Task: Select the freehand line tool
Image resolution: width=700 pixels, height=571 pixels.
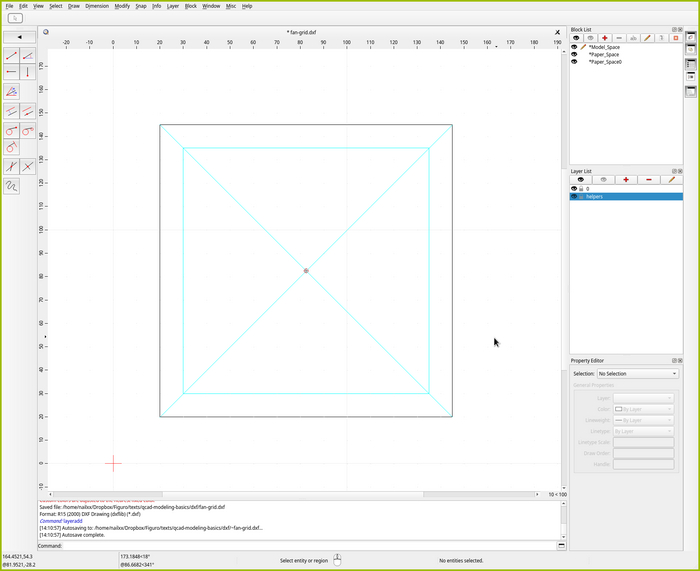Action: point(11,186)
